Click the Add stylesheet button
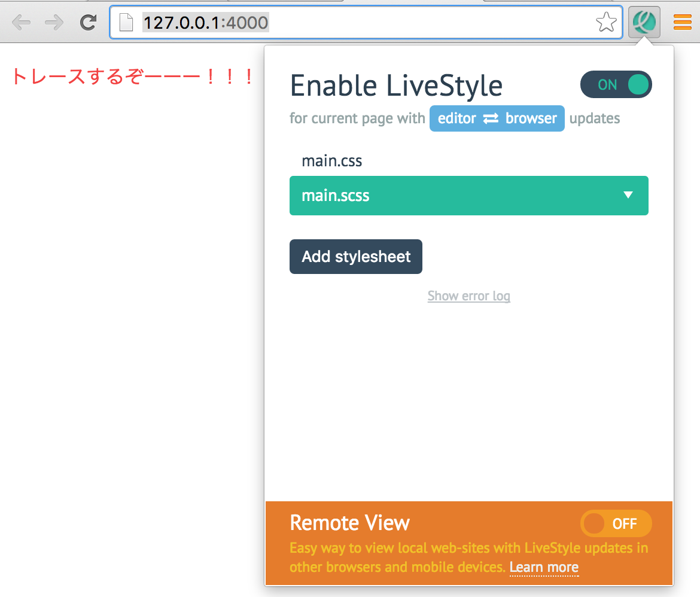Viewport: 700px width, 597px height. [x=355, y=257]
